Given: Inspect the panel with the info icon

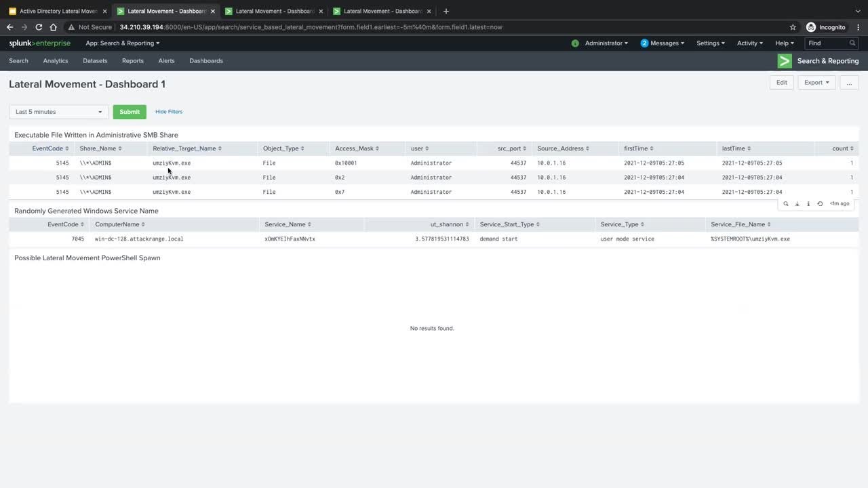Looking at the screenshot, I should (x=808, y=204).
